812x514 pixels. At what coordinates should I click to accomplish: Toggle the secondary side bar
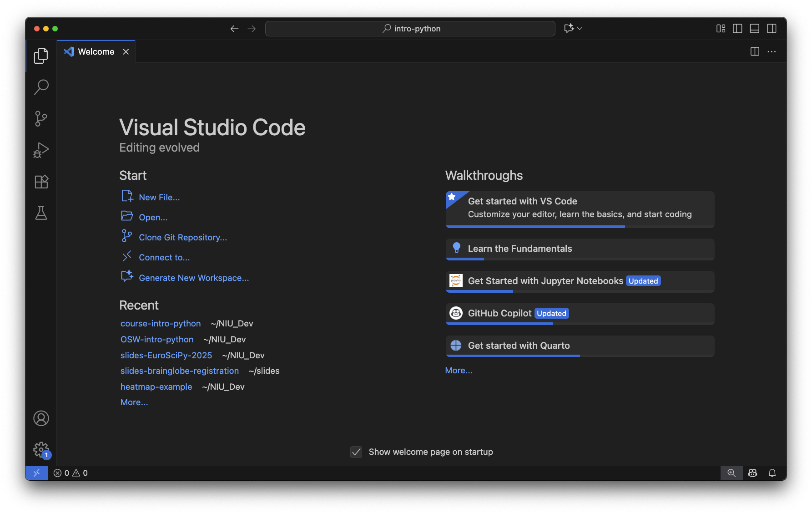click(x=772, y=29)
